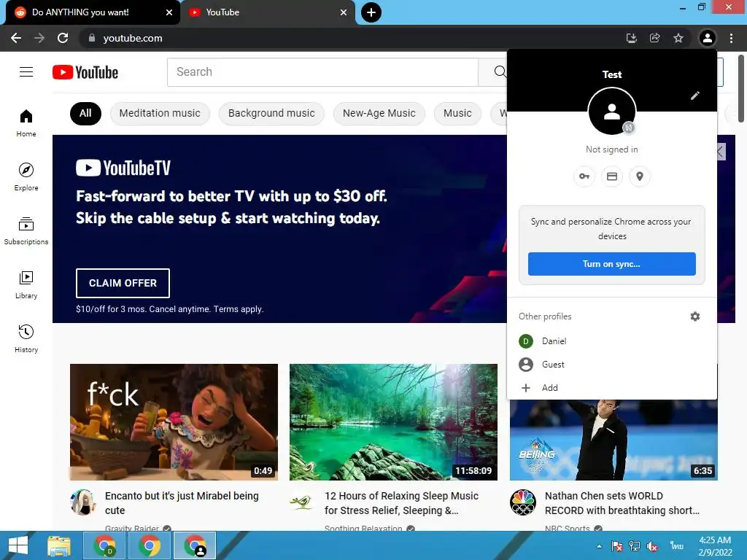
Task: Switch to Daniel profile
Action: (612, 341)
